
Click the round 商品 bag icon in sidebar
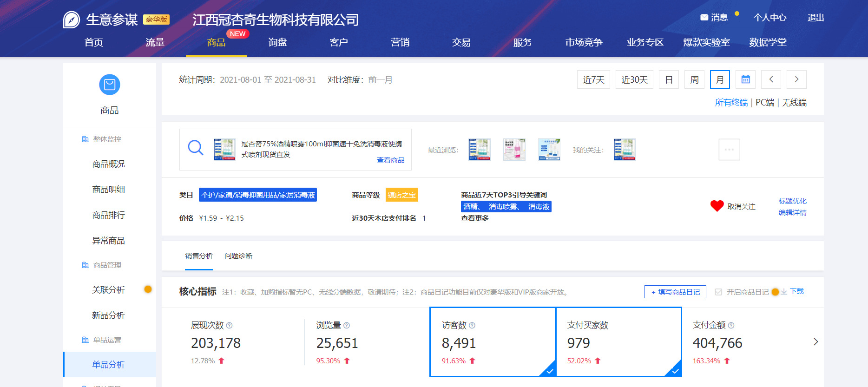110,85
